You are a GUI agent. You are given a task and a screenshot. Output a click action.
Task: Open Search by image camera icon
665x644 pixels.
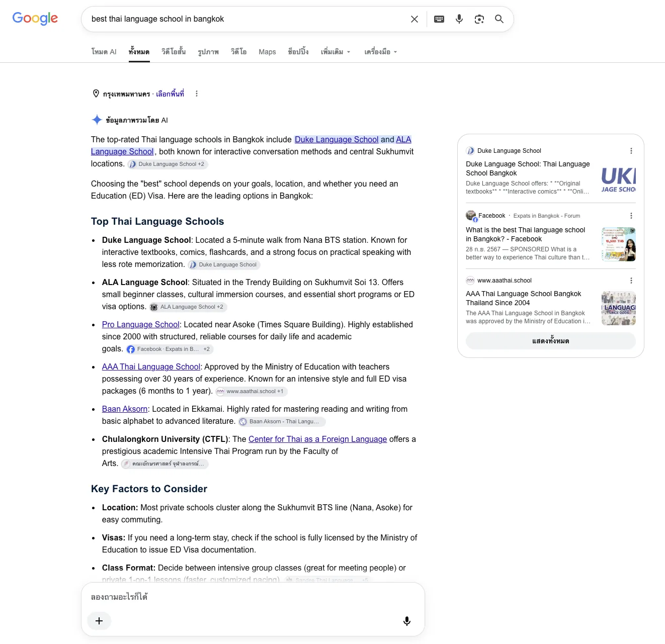pos(479,19)
